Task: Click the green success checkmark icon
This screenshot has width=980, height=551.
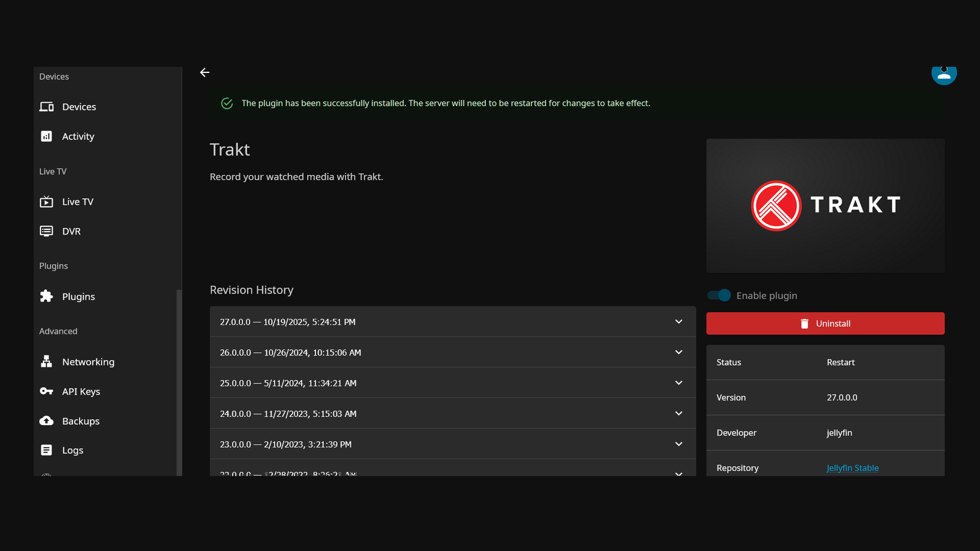Action: (x=227, y=103)
